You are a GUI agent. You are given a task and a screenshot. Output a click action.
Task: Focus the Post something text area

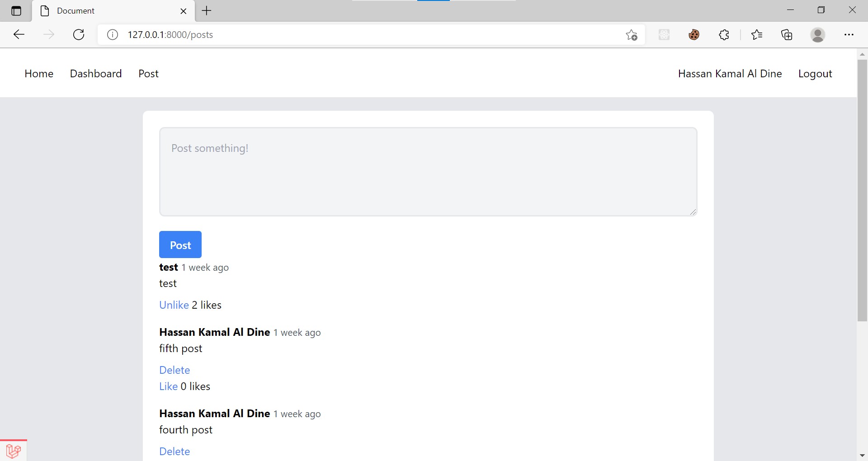click(x=428, y=172)
